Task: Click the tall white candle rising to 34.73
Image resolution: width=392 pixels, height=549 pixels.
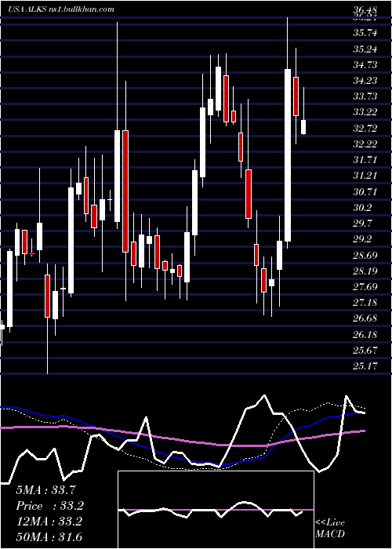Action: (x=288, y=155)
